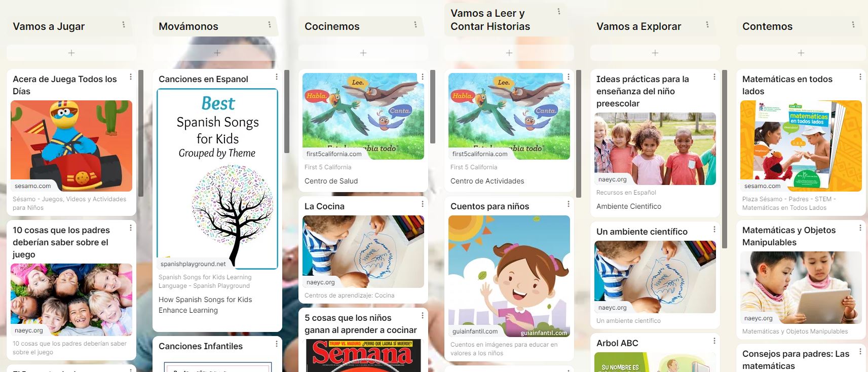Open menu on Un ambiente científico card
Screen dimensions: 868x372
click(714, 229)
